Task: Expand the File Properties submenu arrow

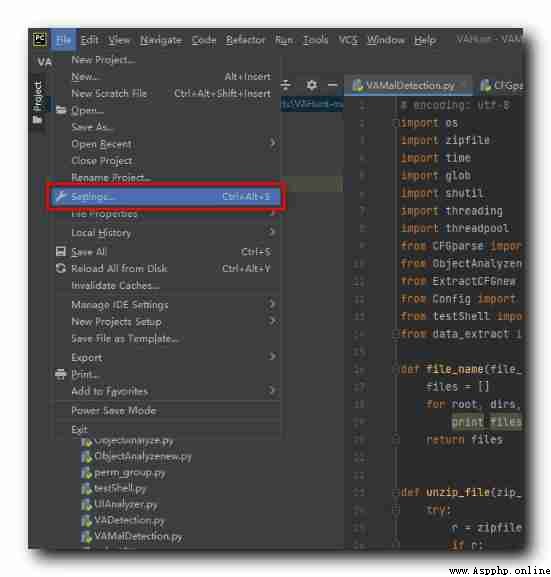Action: click(x=272, y=213)
